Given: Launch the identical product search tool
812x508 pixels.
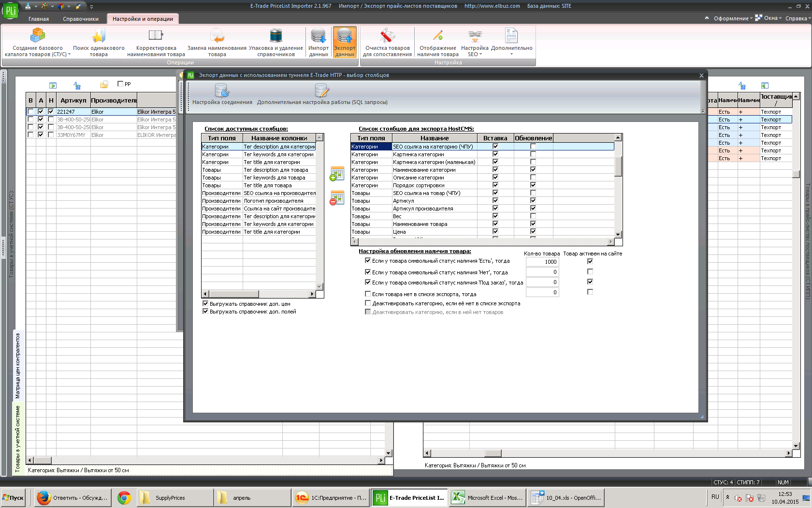Looking at the screenshot, I should coord(99,42).
